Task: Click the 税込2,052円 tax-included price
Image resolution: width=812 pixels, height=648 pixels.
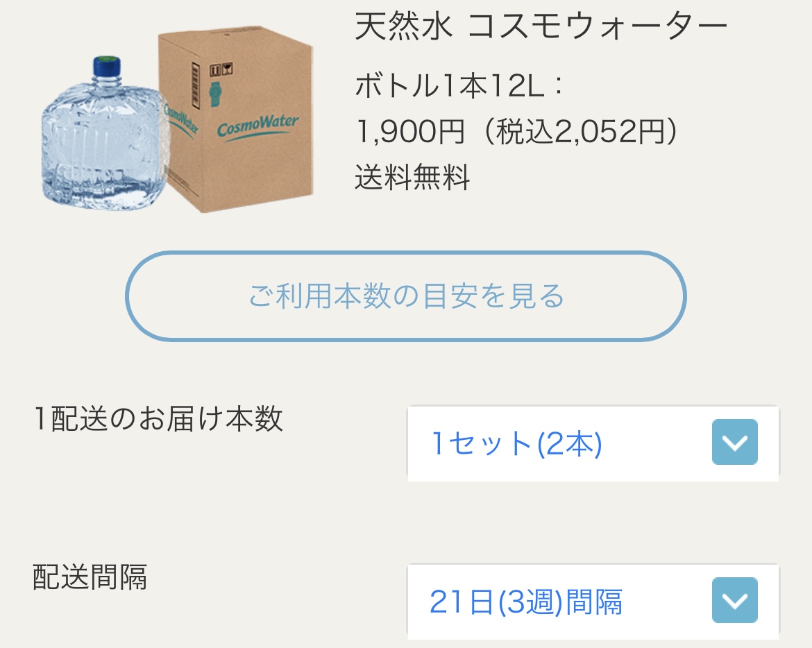Action: 580,131
